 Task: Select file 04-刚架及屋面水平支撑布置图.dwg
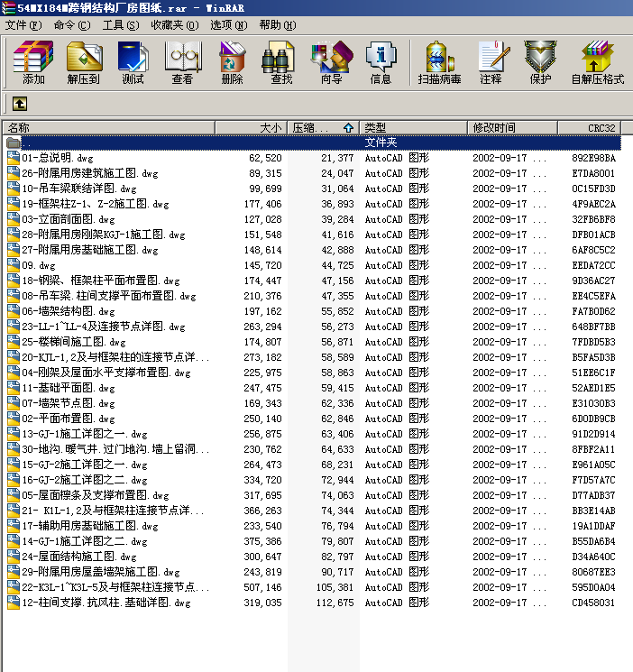tap(106, 373)
